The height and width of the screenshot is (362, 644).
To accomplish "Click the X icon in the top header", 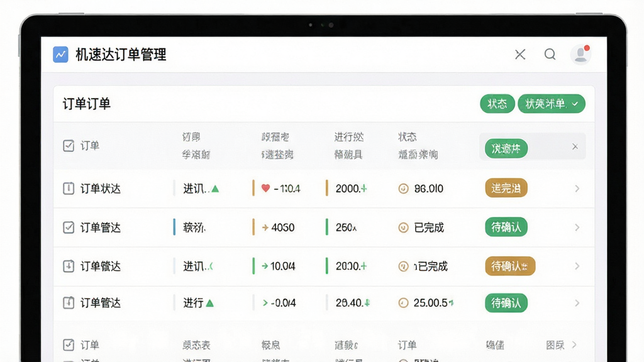I will pos(520,54).
